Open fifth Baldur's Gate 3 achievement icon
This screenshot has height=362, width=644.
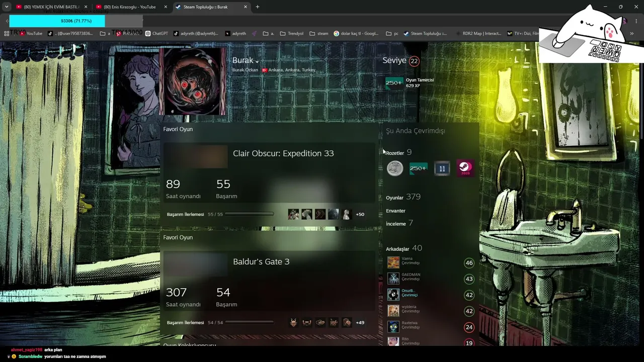tap(347, 322)
